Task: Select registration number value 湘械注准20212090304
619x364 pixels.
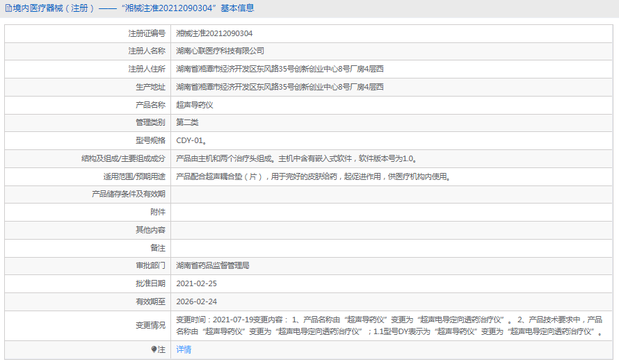Action: [214, 33]
